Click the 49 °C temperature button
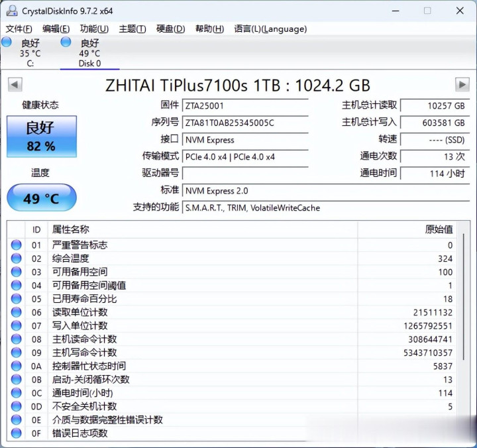Screen dimensions: 477x448 click(x=41, y=198)
